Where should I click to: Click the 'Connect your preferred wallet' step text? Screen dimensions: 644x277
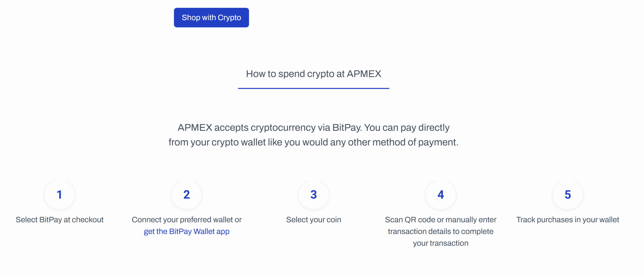(x=186, y=220)
